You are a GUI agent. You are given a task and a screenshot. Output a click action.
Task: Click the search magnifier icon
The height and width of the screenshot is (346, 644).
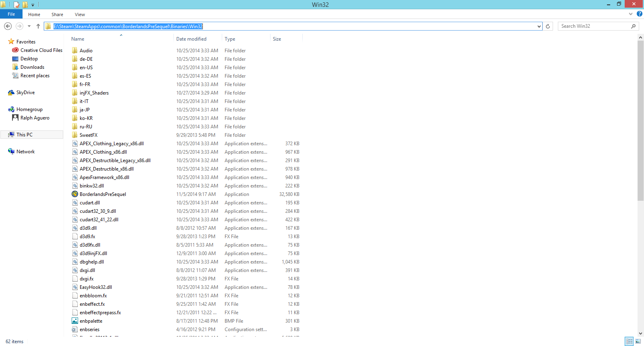(633, 26)
